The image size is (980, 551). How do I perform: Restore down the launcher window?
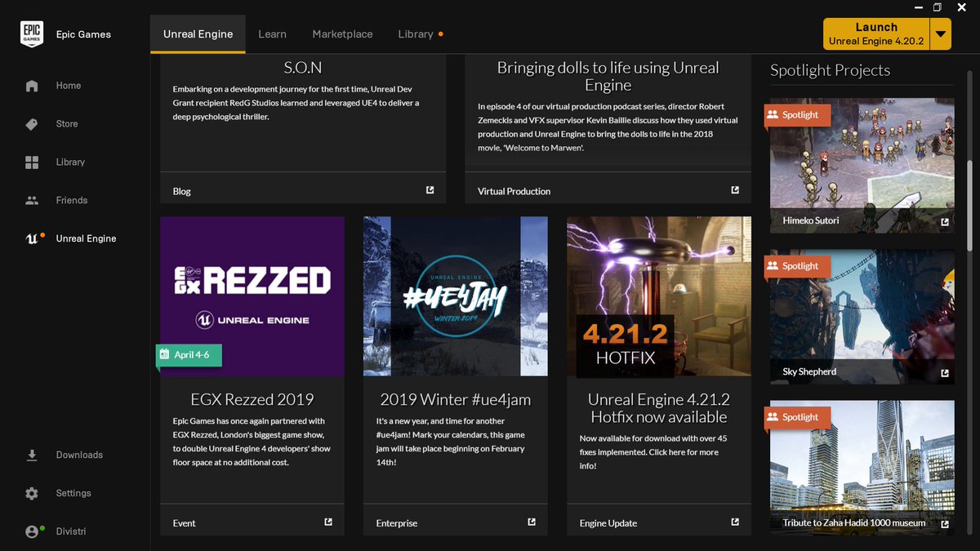[938, 7]
